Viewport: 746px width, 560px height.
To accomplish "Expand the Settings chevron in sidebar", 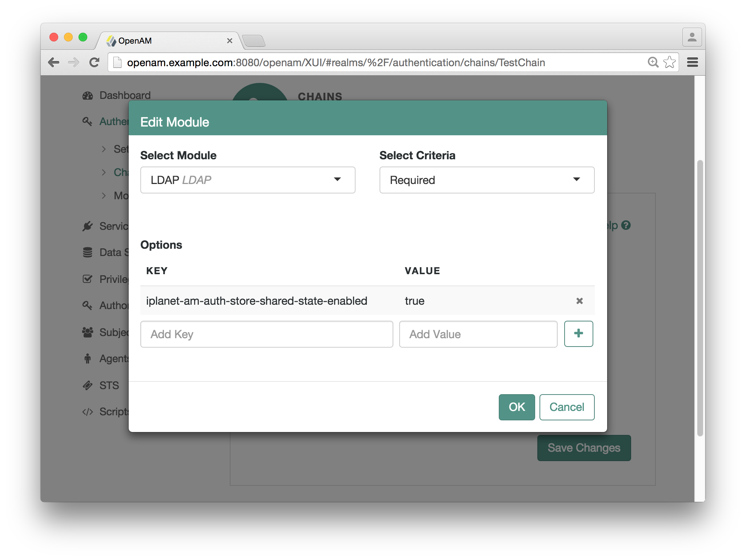I will (104, 149).
